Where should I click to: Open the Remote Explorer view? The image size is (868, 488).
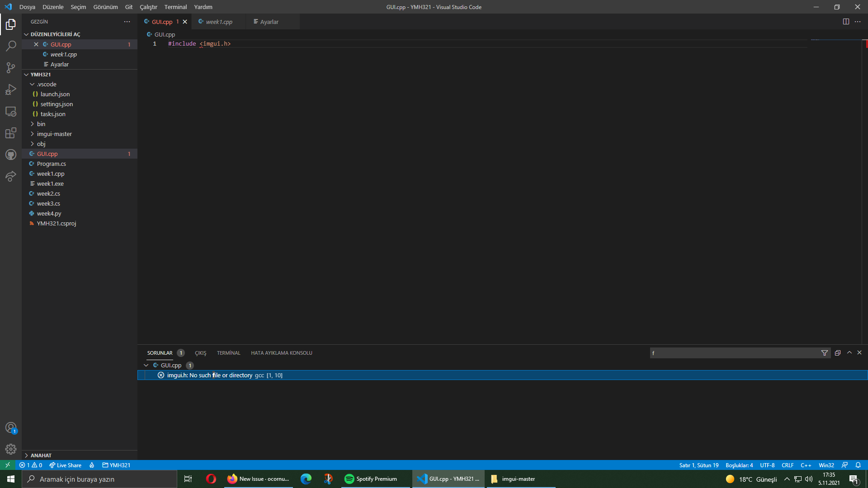(11, 111)
